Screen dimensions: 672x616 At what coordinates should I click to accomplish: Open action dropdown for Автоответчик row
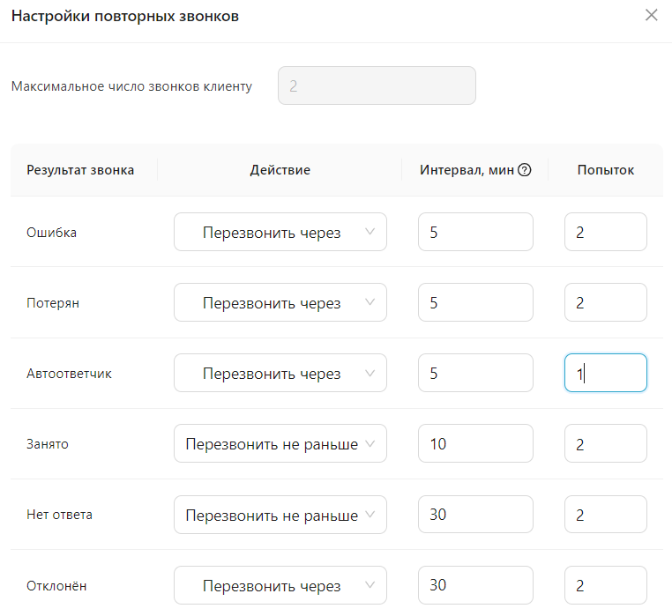(x=280, y=373)
